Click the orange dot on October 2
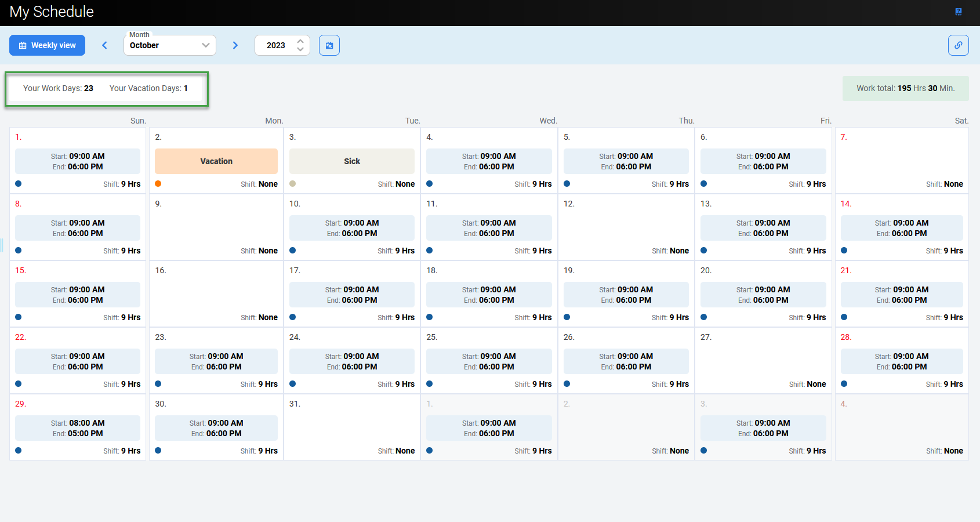This screenshot has width=980, height=522. click(x=158, y=184)
